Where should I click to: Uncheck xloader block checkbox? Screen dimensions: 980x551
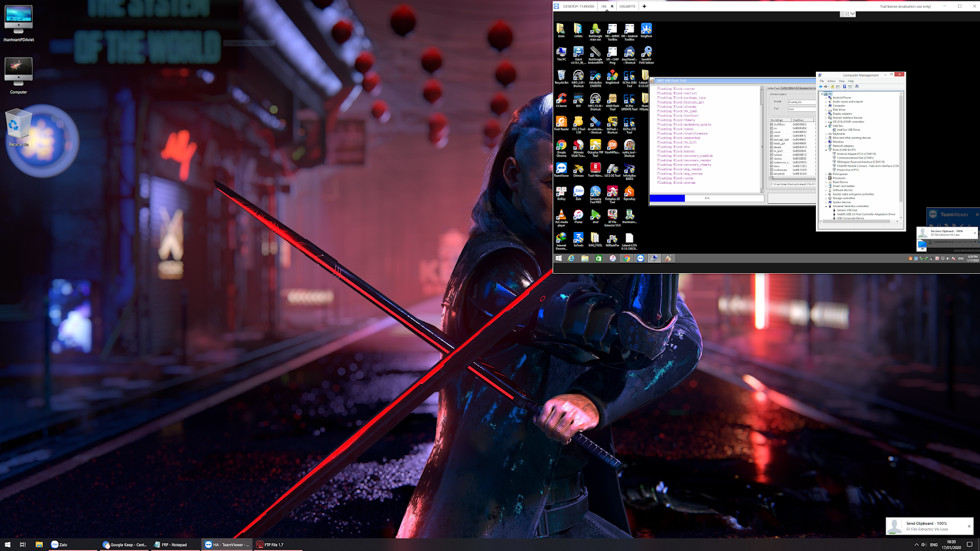pyautogui.click(x=772, y=147)
